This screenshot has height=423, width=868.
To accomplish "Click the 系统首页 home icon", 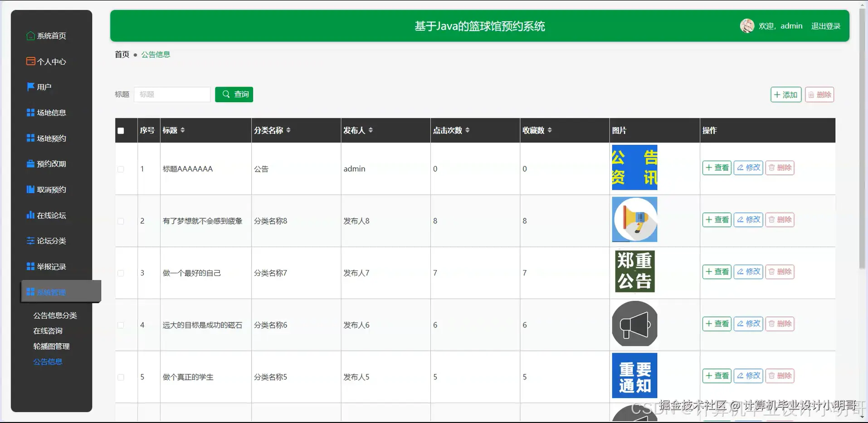I will [x=30, y=35].
